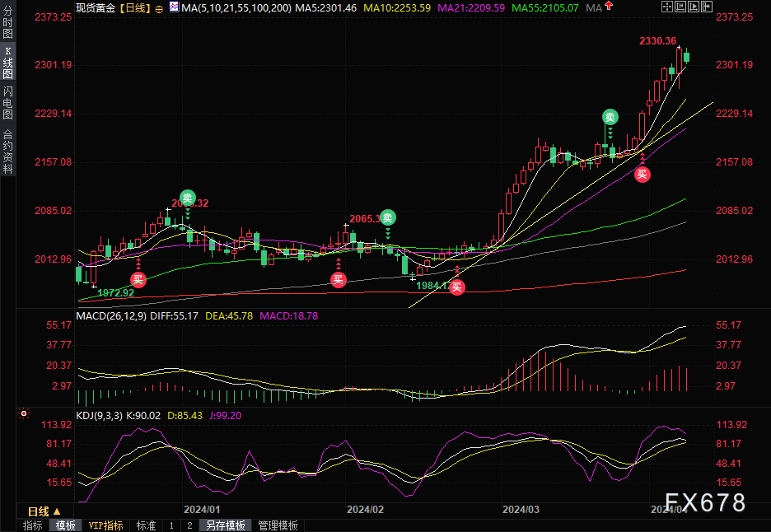
Task: Click the axes icon with left-pointing triangle
Action: [680, 7]
